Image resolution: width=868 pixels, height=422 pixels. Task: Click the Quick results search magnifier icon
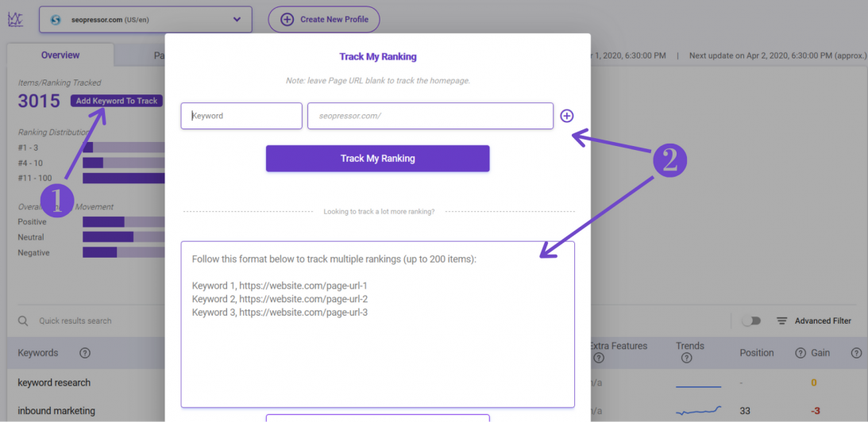click(x=23, y=320)
